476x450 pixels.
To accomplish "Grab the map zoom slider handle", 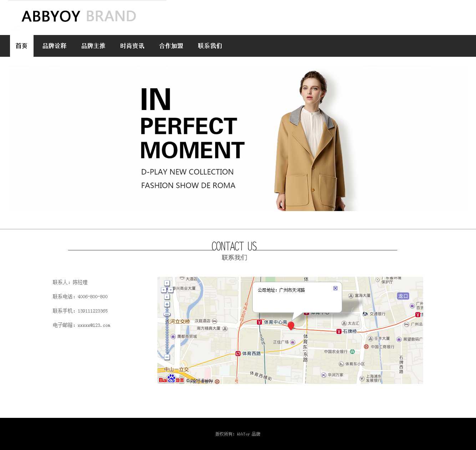I will point(167,314).
